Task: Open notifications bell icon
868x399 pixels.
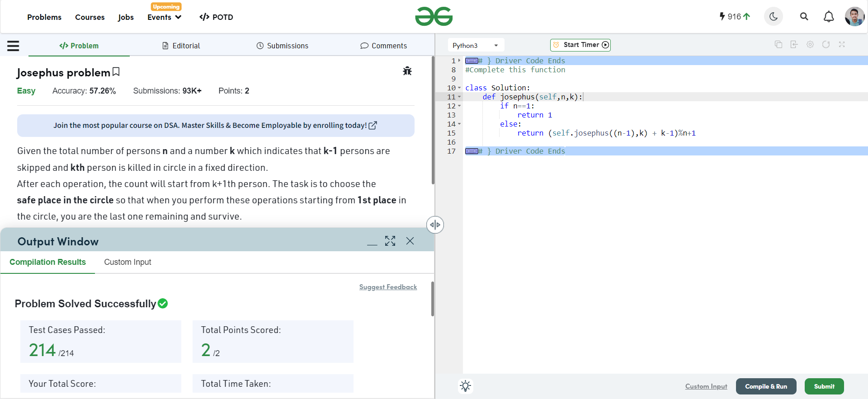Action: point(829,17)
